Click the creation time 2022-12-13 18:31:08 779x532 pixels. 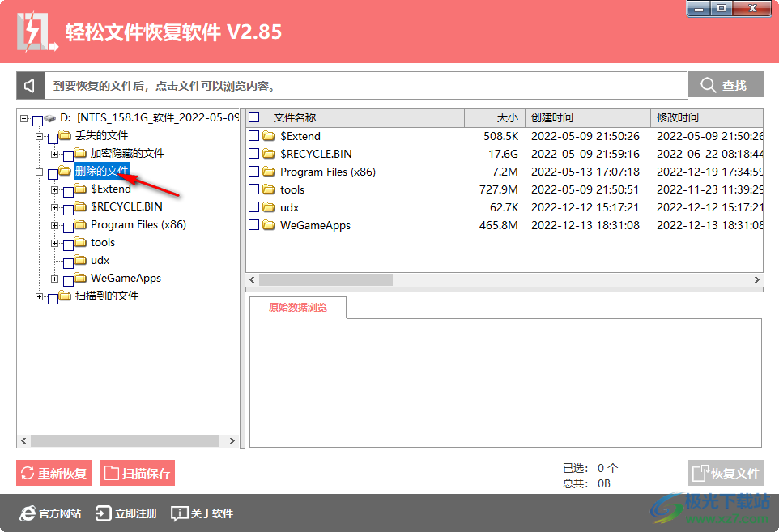585,226
